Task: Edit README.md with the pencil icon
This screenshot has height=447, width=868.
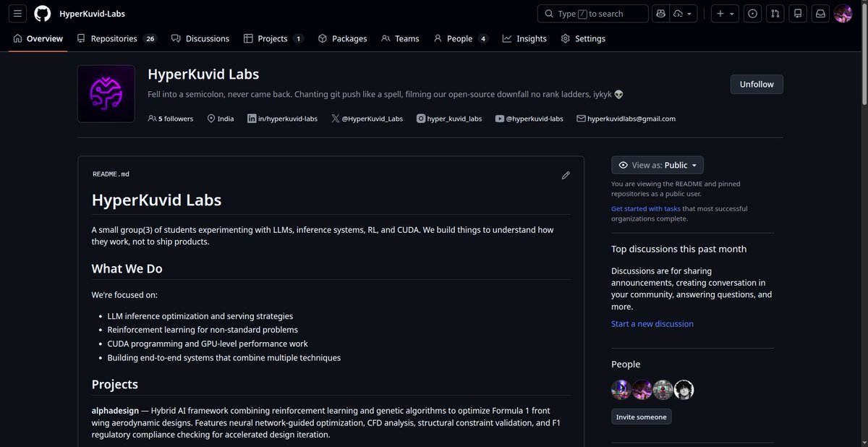Action: point(566,175)
